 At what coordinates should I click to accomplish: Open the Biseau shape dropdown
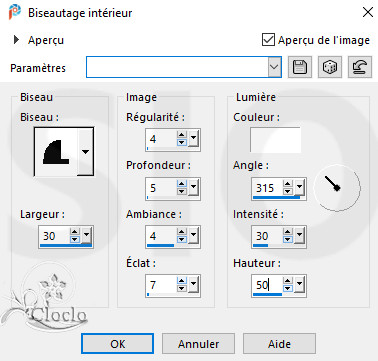click(85, 152)
